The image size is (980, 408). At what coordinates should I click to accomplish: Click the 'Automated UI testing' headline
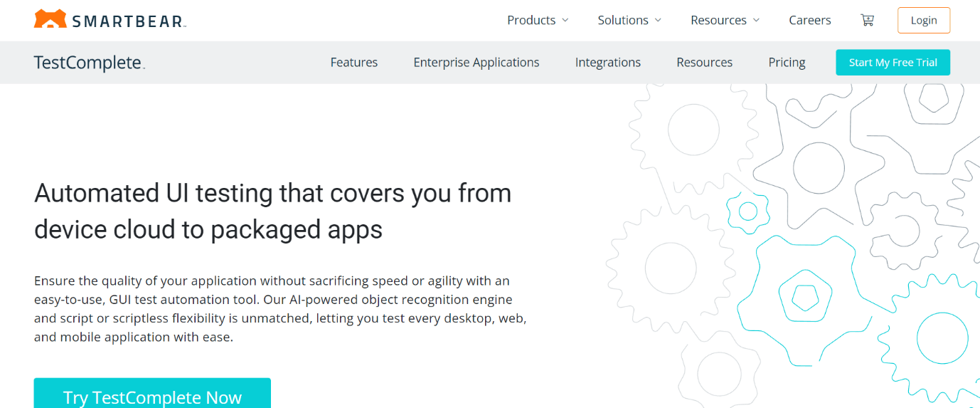pos(273,211)
